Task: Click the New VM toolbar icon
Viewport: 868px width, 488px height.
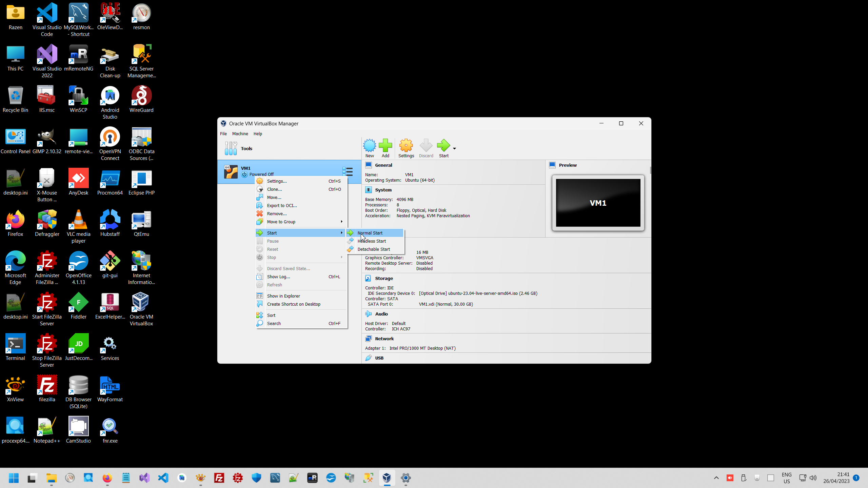Action: coord(369,146)
